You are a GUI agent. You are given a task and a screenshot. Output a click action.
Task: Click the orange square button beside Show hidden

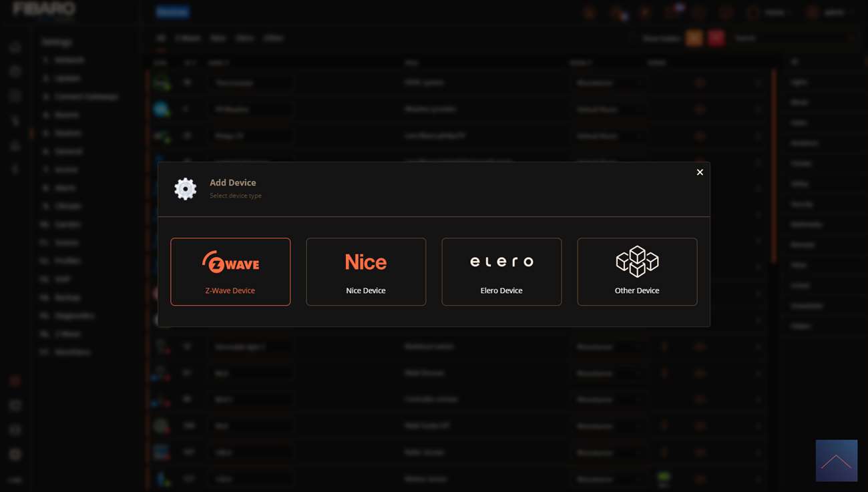[x=694, y=38]
